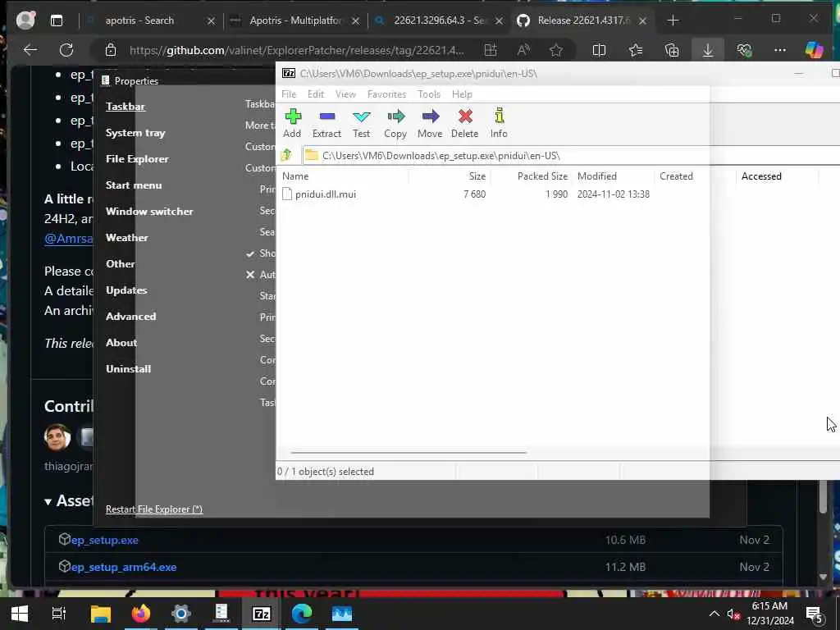840x630 pixels.
Task: Open File Explorer section in Properties
Action: point(137,159)
